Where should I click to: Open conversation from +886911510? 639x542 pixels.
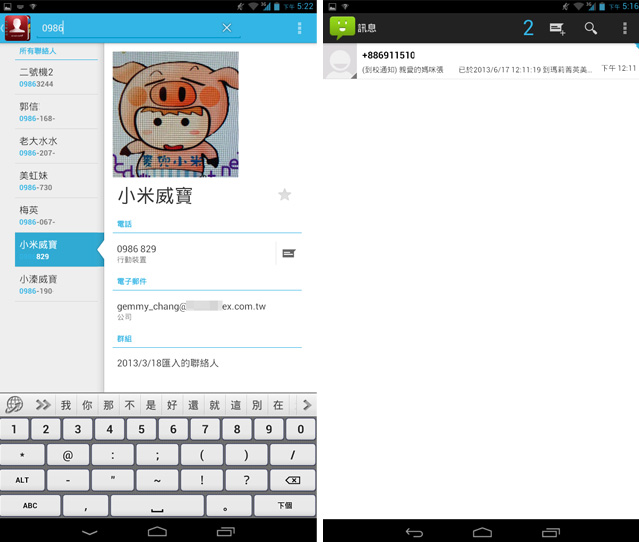coord(481,61)
